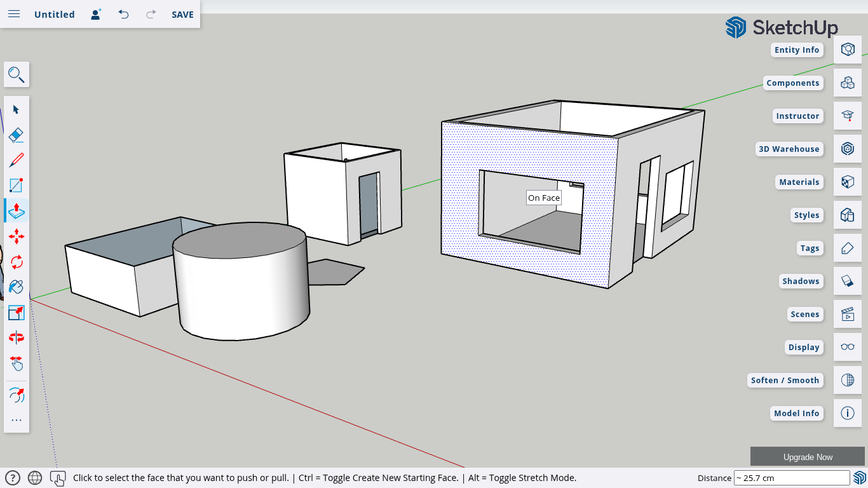The image size is (868, 488).
Task: Select the Paint Bucket tool
Action: 17,287
